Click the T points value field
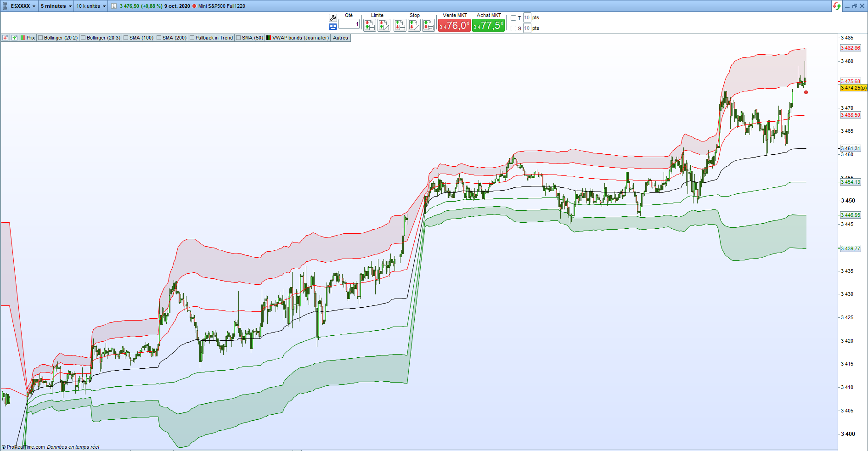Image resolution: width=868 pixels, height=451 pixels. point(527,18)
